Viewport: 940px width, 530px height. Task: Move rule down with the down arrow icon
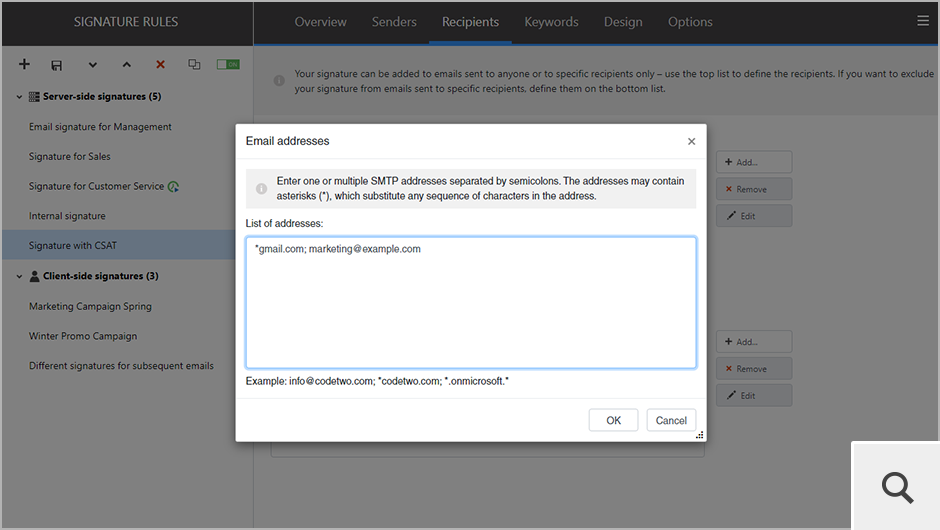92,65
